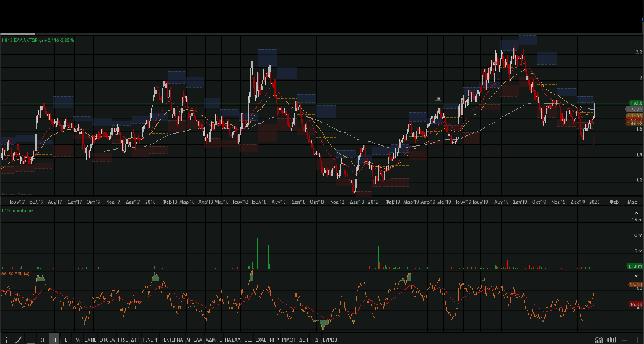Switch to the M timeframe button
This screenshot has height=344, width=644.
[x=77, y=340]
